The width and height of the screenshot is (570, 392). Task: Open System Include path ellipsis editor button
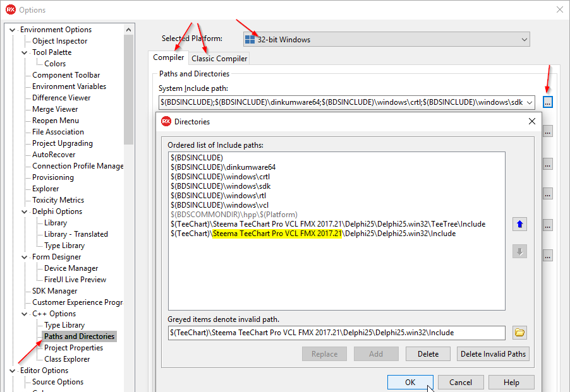tap(547, 102)
